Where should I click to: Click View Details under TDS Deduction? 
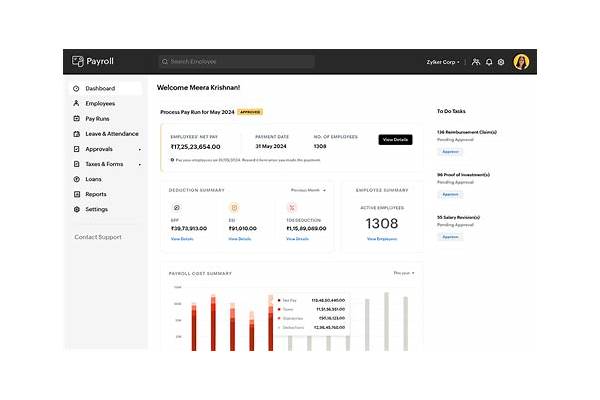297,239
